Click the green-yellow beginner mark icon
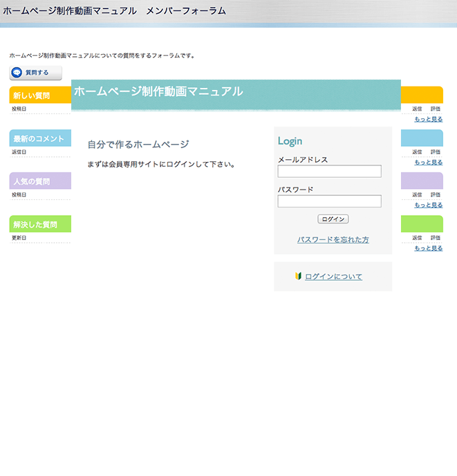Screen dimensions: 457x476 (298, 276)
